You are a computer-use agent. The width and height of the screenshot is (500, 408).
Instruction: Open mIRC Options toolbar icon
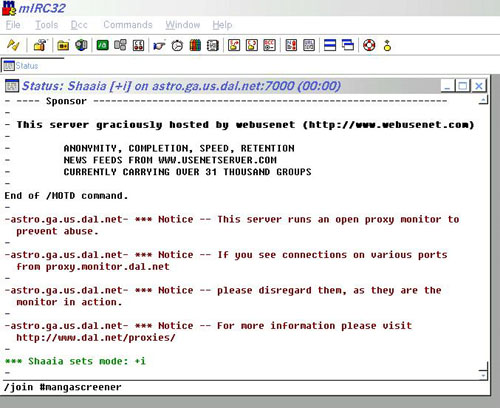click(x=40, y=45)
